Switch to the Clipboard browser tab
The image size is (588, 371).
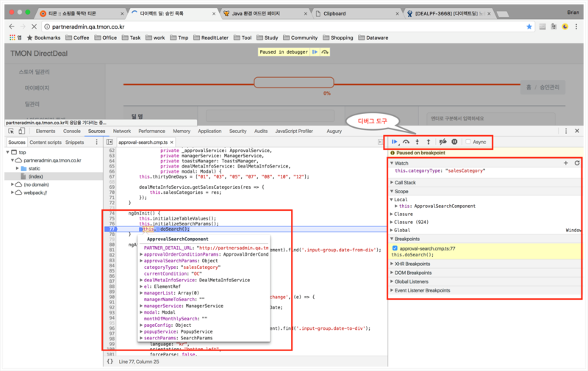tap(356, 13)
